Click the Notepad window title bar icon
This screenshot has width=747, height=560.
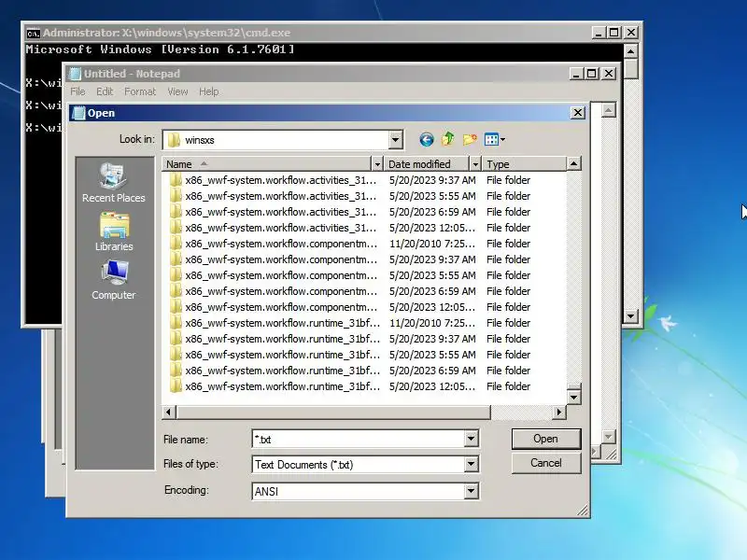[76, 74]
